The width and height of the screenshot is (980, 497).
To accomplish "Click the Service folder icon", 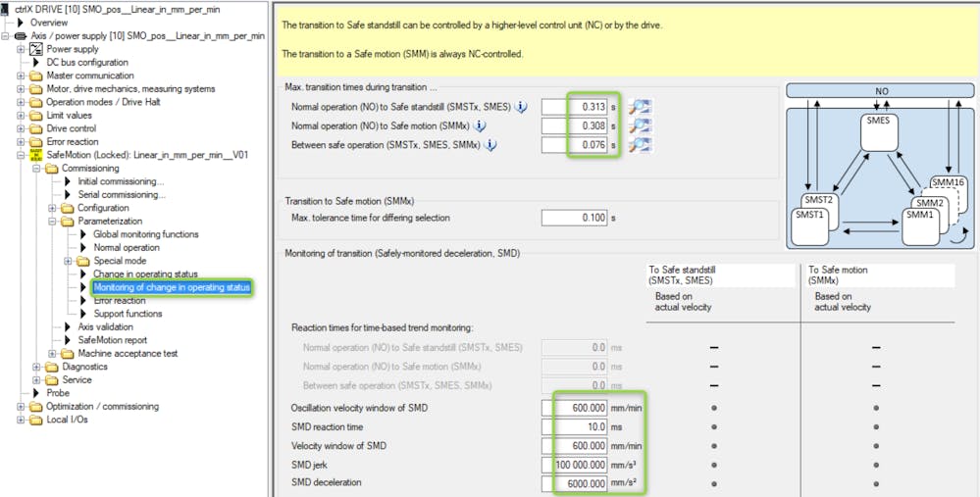I will 52,379.
